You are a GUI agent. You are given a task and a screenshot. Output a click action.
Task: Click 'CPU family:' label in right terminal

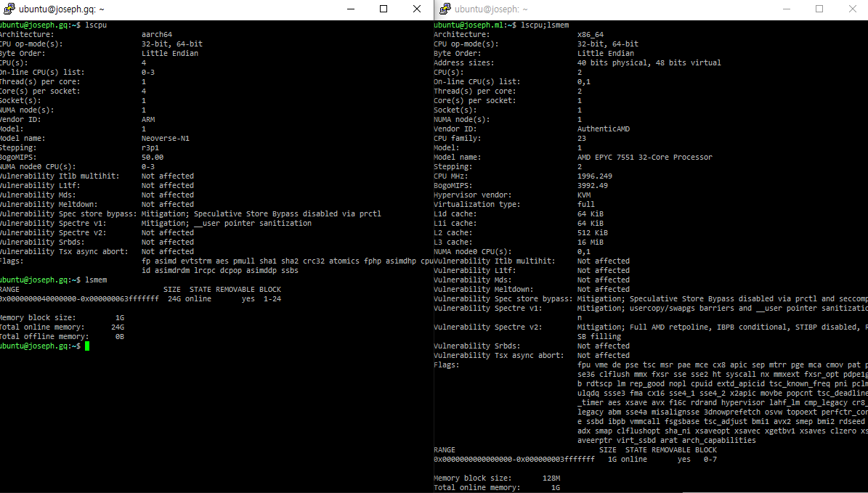point(458,139)
